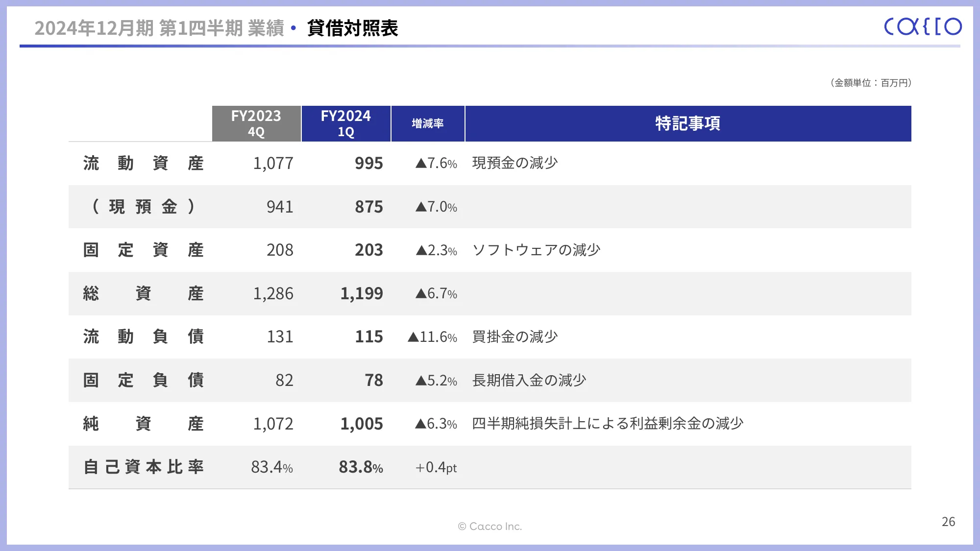Screen dimensions: 980x551
Task: Click the bold value 115
Action: (369, 336)
